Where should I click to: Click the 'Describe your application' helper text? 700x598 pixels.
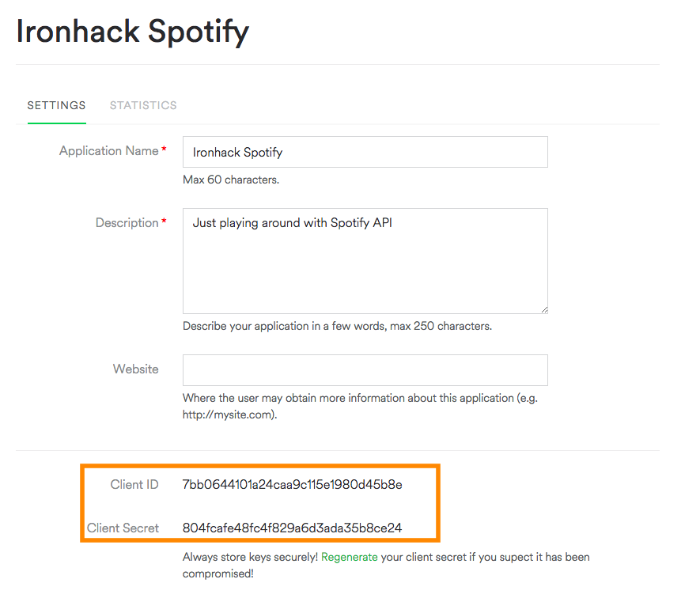click(337, 326)
